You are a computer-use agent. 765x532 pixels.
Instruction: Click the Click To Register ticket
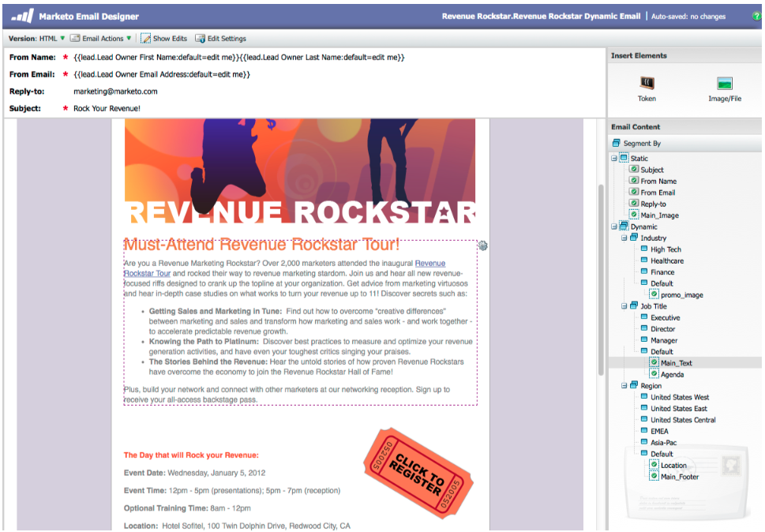(418, 473)
